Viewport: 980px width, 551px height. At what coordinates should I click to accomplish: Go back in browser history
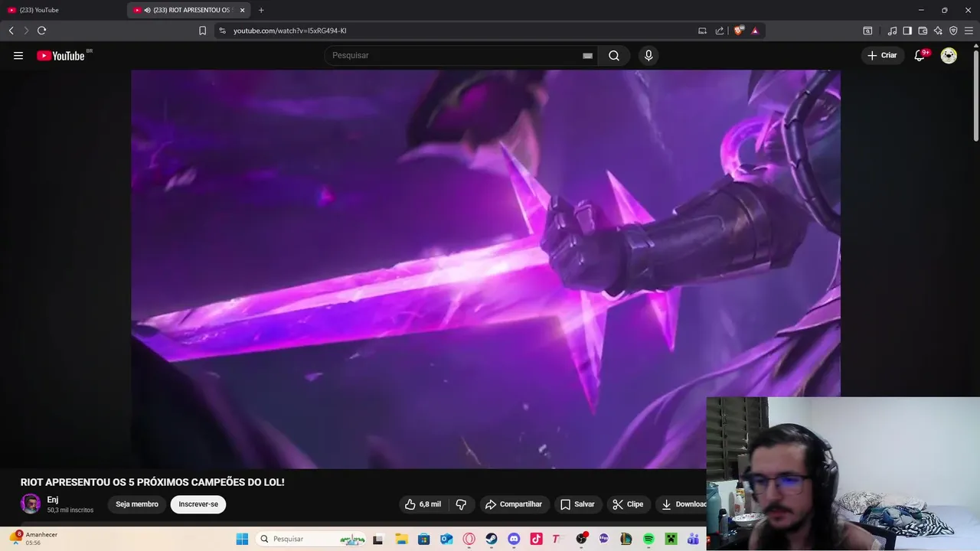click(11, 31)
